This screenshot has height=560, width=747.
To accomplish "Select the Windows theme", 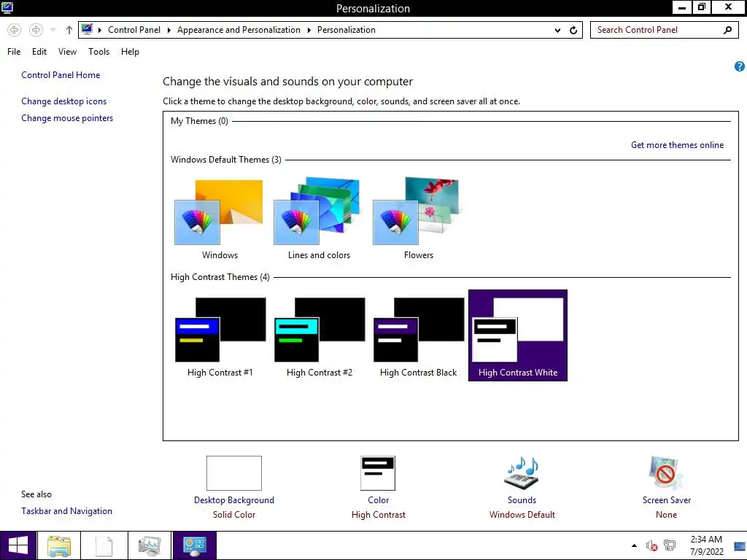I will point(220,219).
